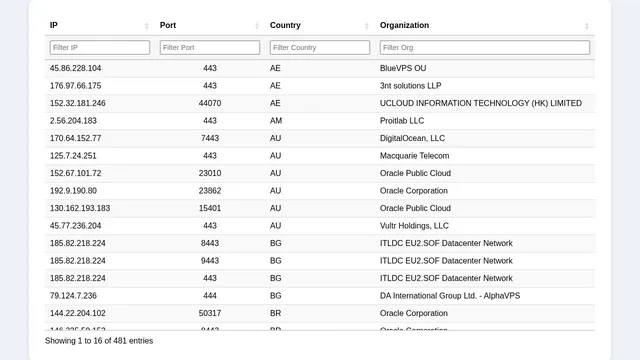640x360 pixels.
Task: Focus the Filter IP input field
Action: coord(100,47)
